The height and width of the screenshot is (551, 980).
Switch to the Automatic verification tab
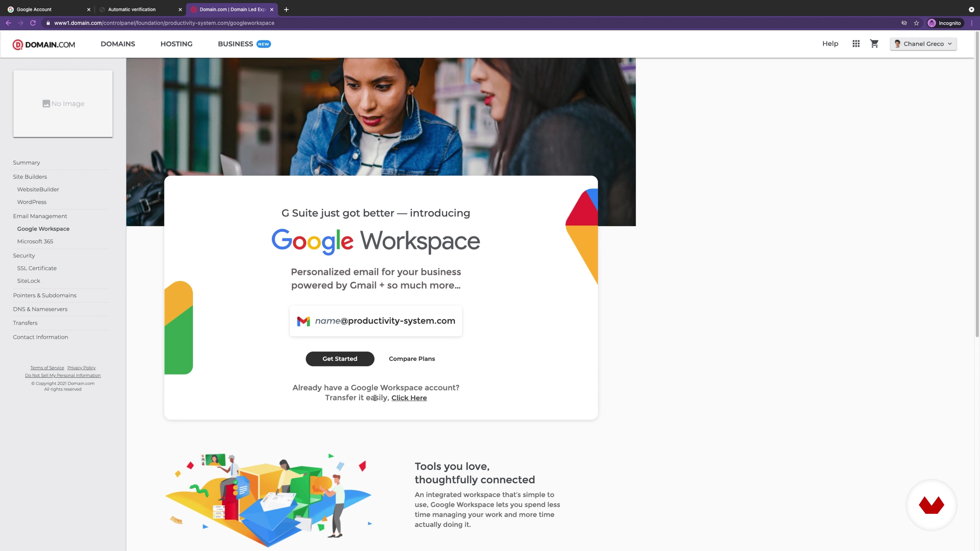140,9
